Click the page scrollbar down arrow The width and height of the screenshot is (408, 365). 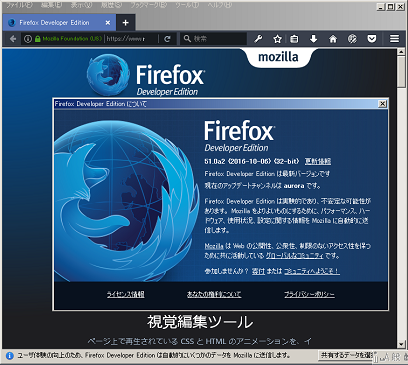point(401,344)
